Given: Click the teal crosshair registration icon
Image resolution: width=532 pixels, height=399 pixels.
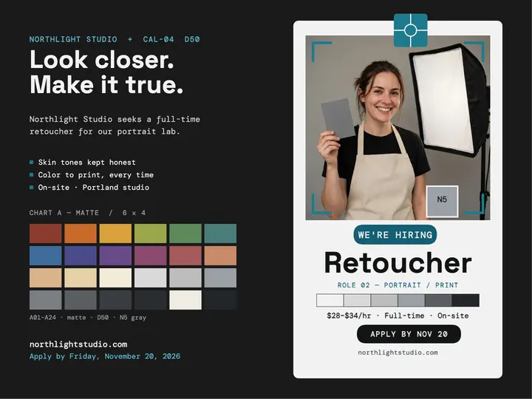Looking at the screenshot, I should tap(411, 30).
